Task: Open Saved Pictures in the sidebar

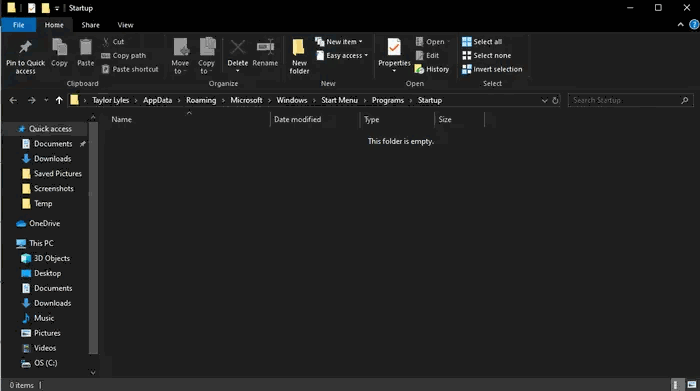Action: pos(52,174)
